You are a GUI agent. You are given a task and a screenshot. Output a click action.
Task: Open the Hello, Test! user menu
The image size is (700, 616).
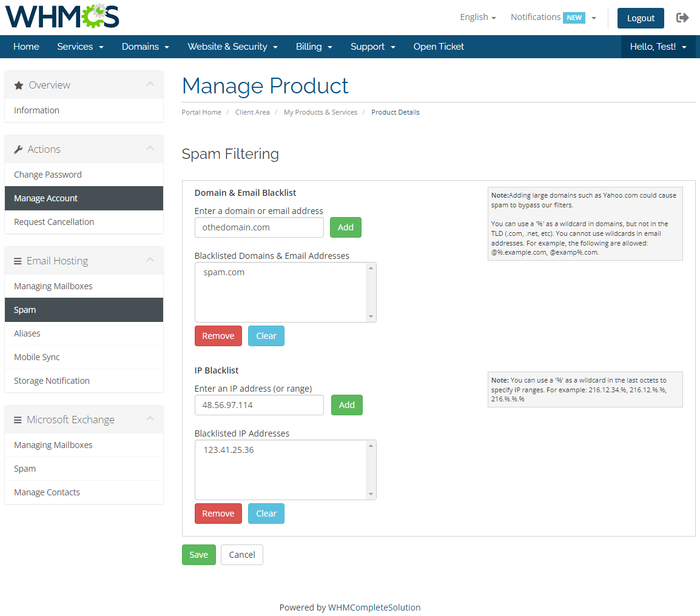[658, 47]
